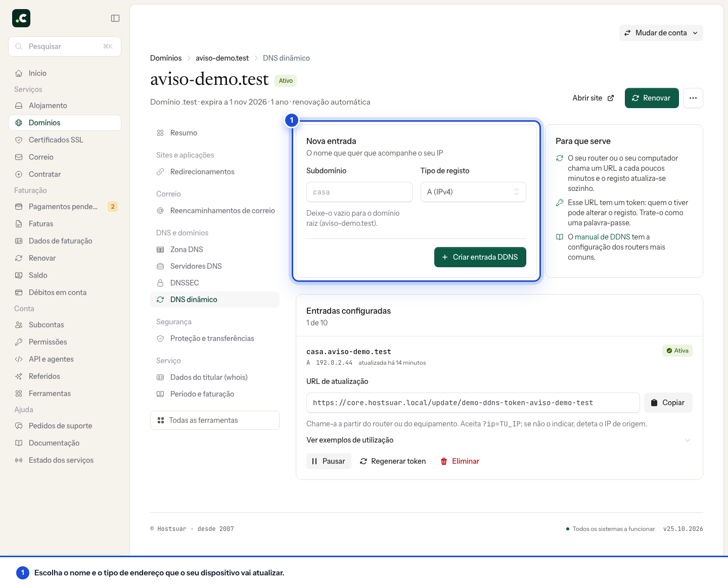The image size is (728, 588).
Task: Click the URL de atualização field
Action: tap(473, 403)
